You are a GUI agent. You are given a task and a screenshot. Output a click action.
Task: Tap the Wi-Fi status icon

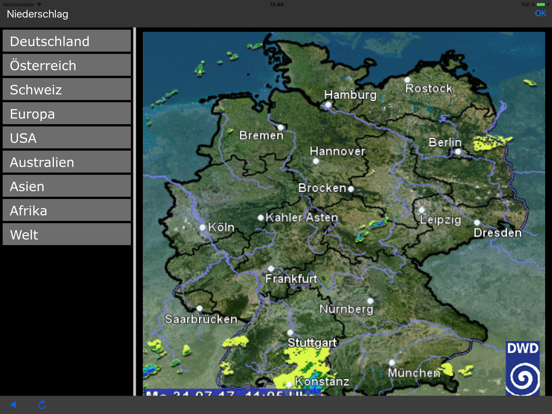click(x=39, y=4)
